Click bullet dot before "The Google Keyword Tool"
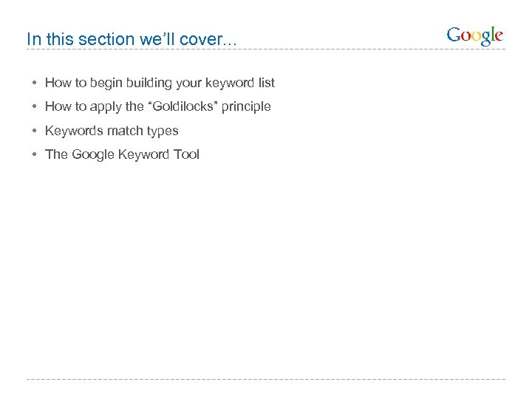Image resolution: width=532 pixels, height=399 pixels. click(35, 154)
